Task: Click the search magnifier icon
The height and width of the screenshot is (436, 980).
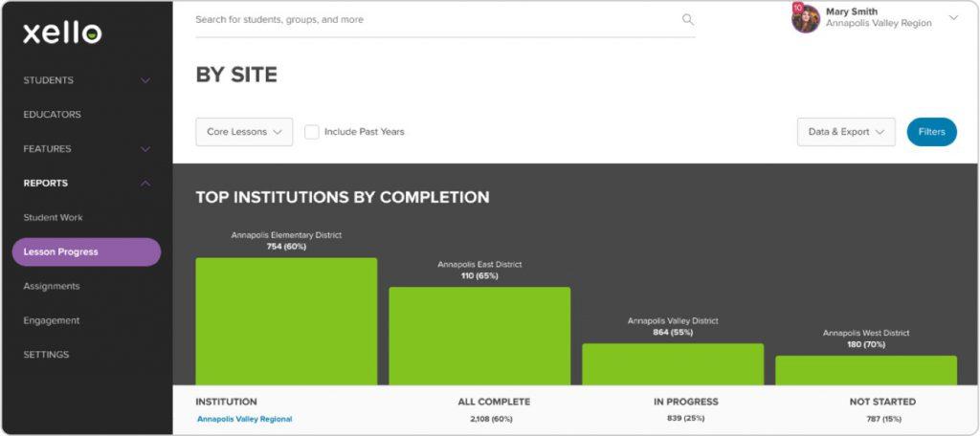Action: click(687, 19)
